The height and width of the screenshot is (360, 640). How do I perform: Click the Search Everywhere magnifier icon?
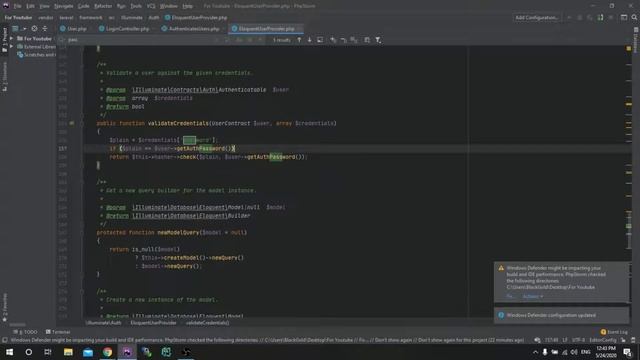point(634,18)
